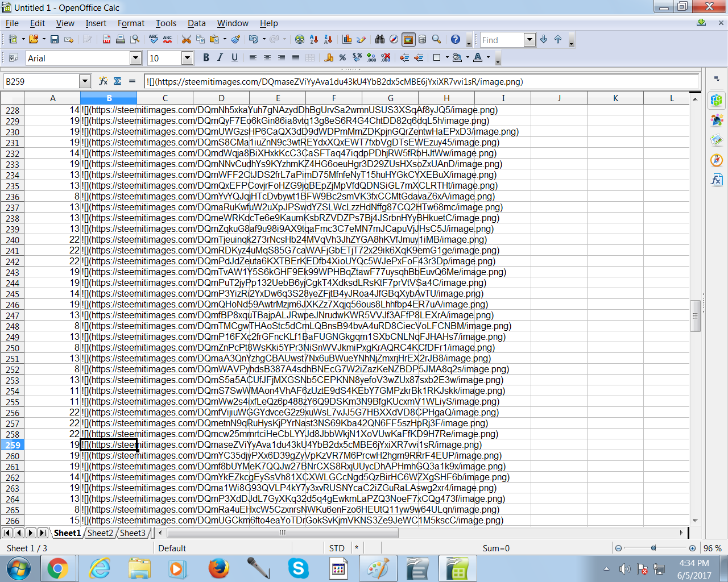Insert a Chart
This screenshot has height=582, width=728.
pyautogui.click(x=347, y=39)
